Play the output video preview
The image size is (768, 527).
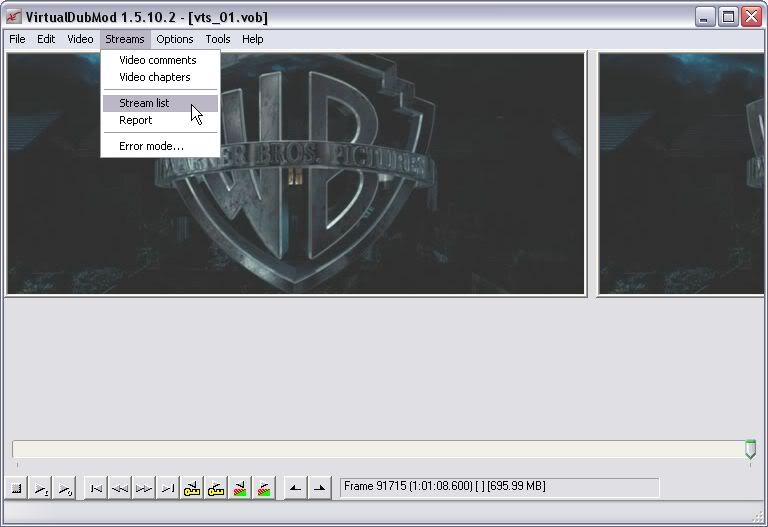click(x=64, y=488)
